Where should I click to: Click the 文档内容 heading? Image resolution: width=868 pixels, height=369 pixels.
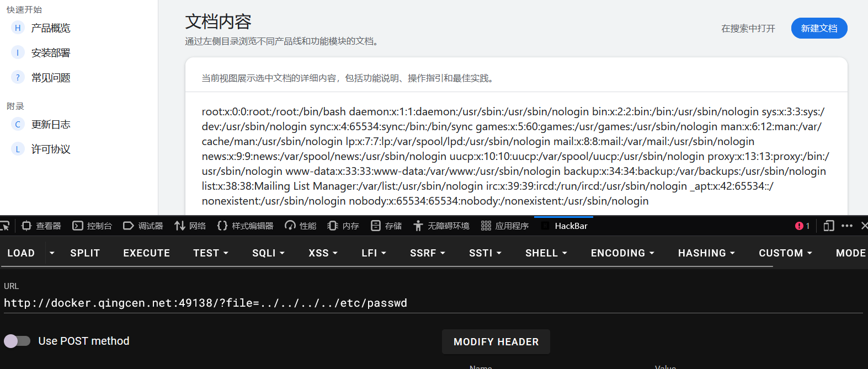[x=219, y=22]
